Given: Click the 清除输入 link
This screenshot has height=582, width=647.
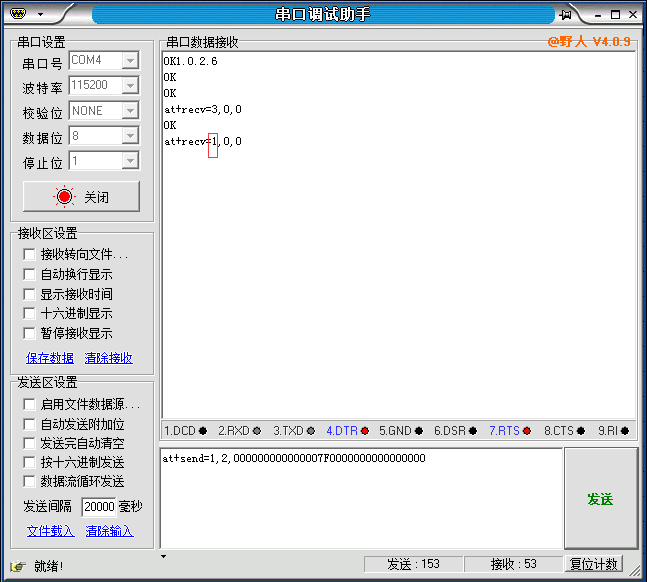Looking at the screenshot, I should 109,531.
